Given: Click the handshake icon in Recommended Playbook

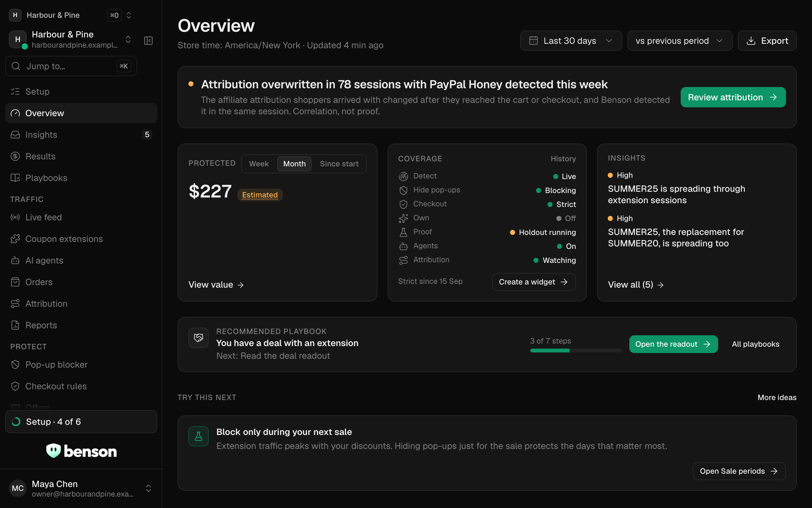Looking at the screenshot, I should pos(199,338).
